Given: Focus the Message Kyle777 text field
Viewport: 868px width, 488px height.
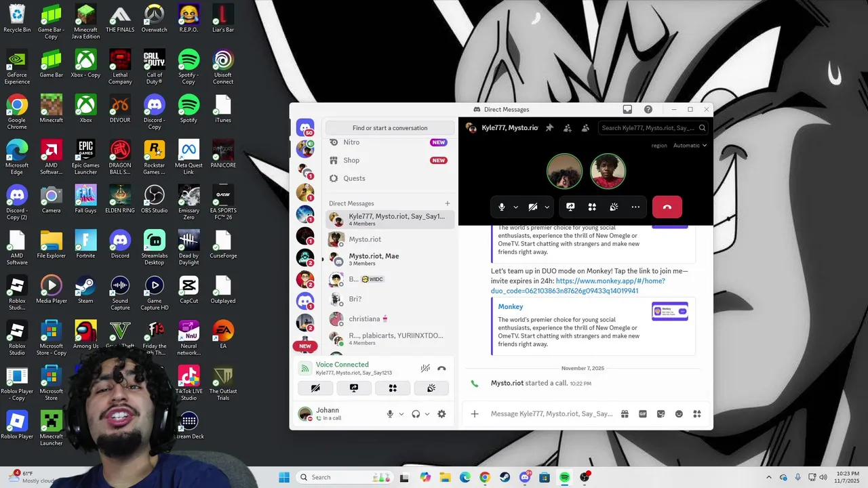Looking at the screenshot, I should pyautogui.click(x=551, y=414).
